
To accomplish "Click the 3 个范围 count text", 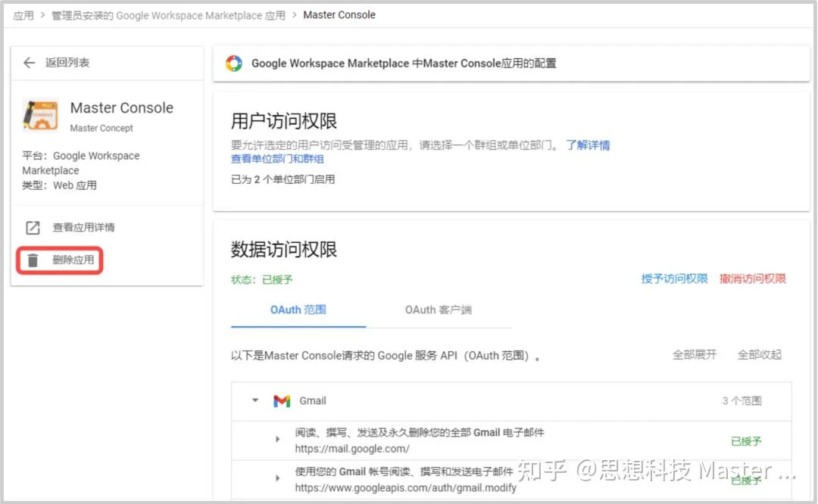I will (x=742, y=401).
